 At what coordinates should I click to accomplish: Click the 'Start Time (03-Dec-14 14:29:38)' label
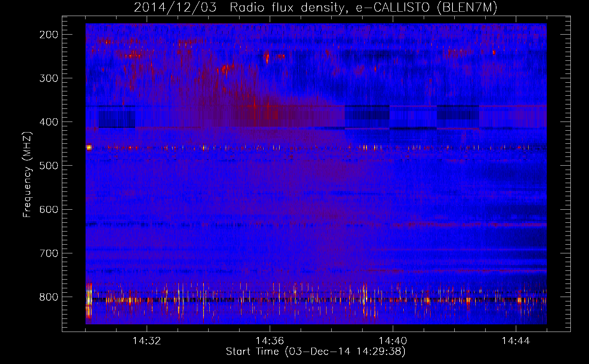[316, 352]
